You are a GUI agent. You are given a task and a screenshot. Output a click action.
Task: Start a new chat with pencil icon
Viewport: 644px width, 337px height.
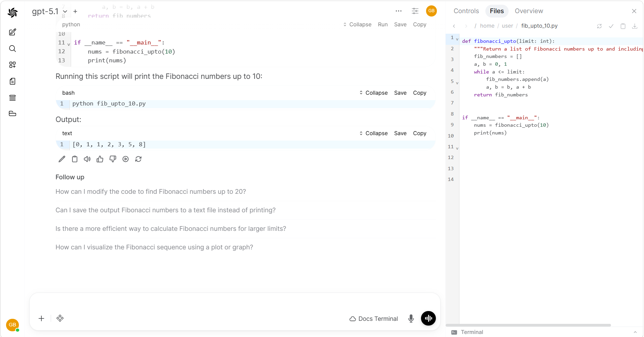(12, 32)
